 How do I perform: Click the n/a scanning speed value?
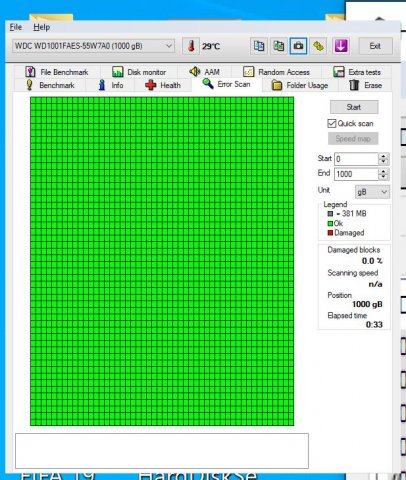tap(375, 284)
